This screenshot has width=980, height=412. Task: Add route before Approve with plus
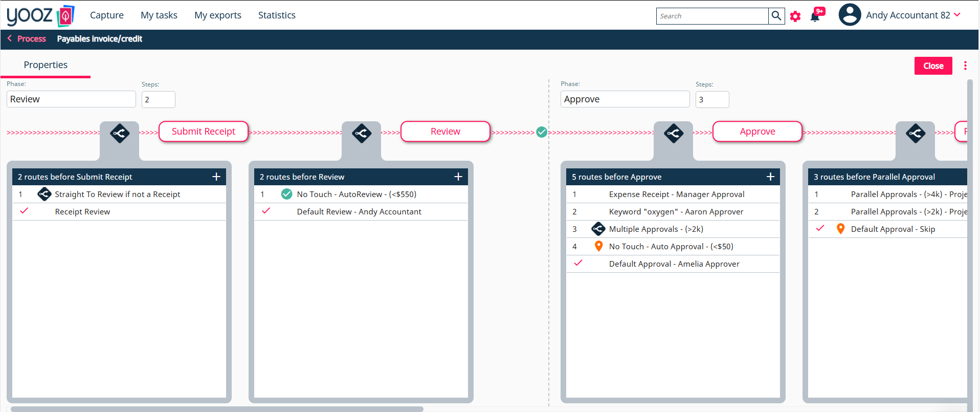[x=770, y=177]
